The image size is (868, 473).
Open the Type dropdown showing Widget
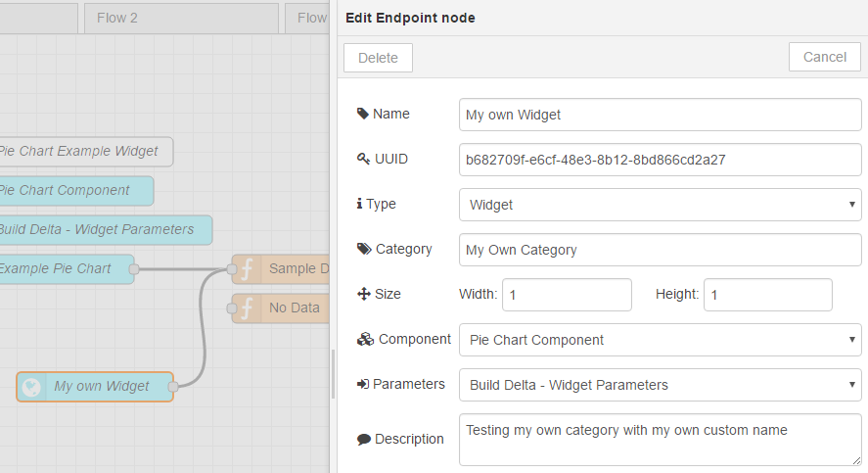(x=660, y=205)
